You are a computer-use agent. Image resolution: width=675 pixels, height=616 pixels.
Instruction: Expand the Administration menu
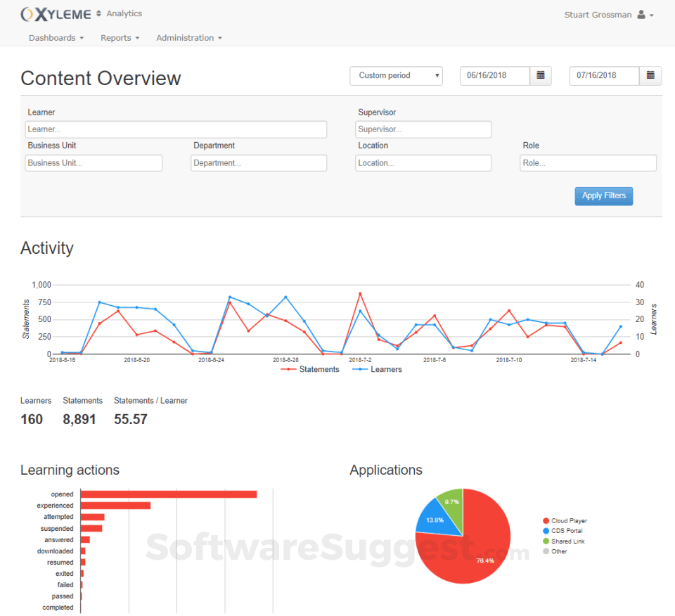(188, 38)
